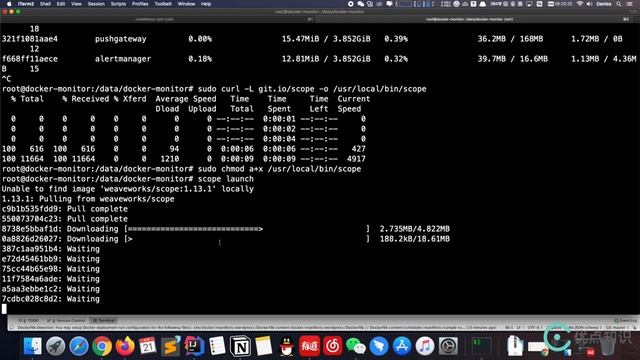Open Sublime Text from the Dock
The width and height of the screenshot is (640, 360).
tap(171, 346)
